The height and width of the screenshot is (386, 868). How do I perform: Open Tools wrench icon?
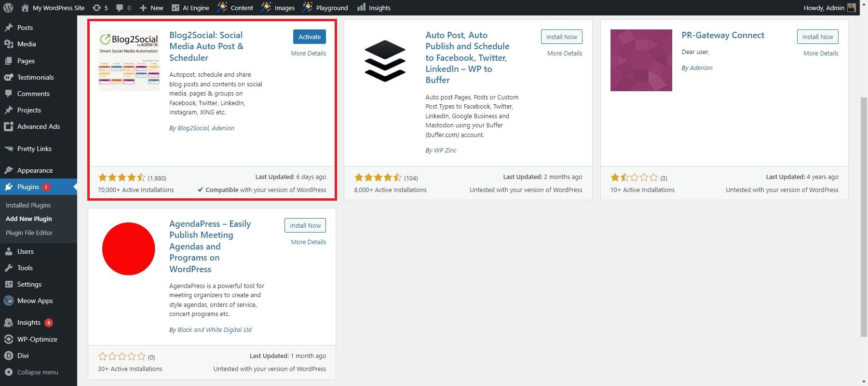point(9,268)
